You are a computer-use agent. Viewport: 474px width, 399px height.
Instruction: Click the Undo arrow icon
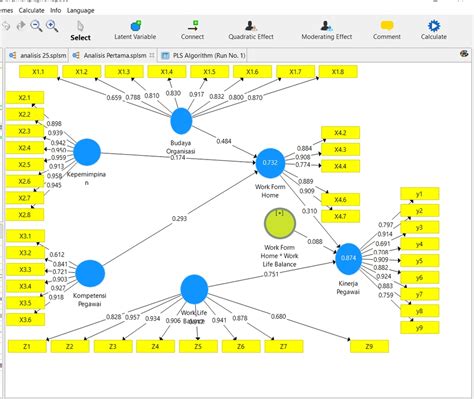[6, 26]
